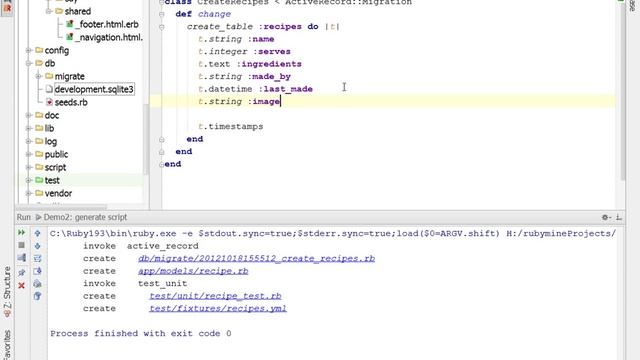Select seeds.rb file in project tree
The image size is (640, 360).
(x=71, y=102)
